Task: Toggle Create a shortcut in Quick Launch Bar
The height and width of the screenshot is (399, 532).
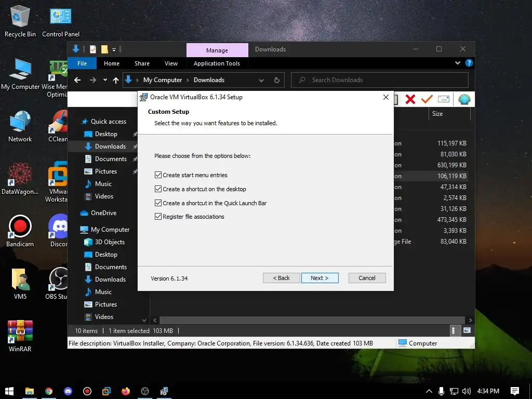Action: tap(158, 203)
